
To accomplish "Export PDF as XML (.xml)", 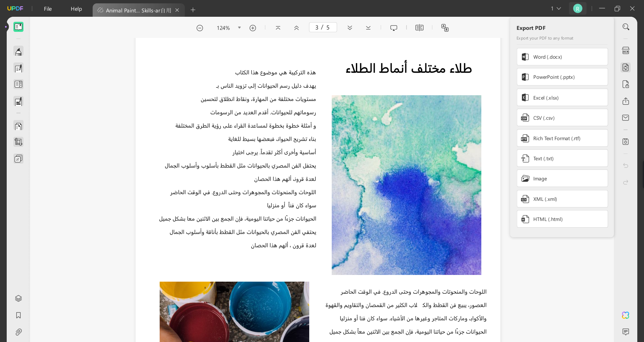I will click(562, 199).
